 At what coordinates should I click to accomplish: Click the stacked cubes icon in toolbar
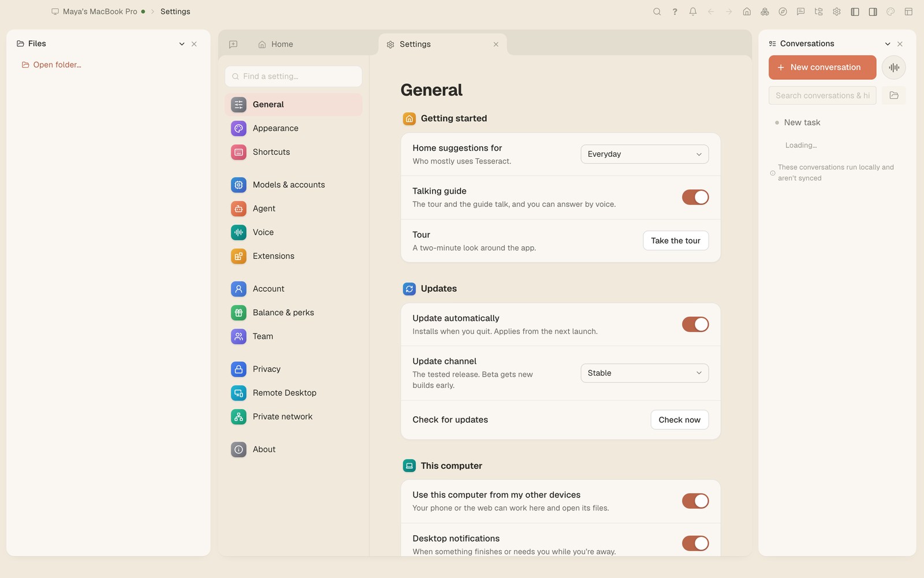(765, 12)
